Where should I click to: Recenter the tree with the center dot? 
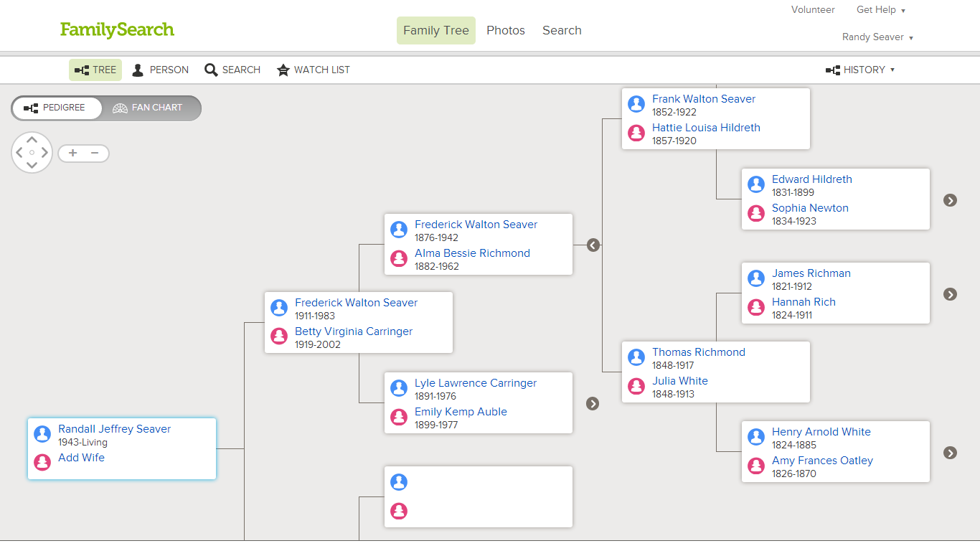click(32, 152)
